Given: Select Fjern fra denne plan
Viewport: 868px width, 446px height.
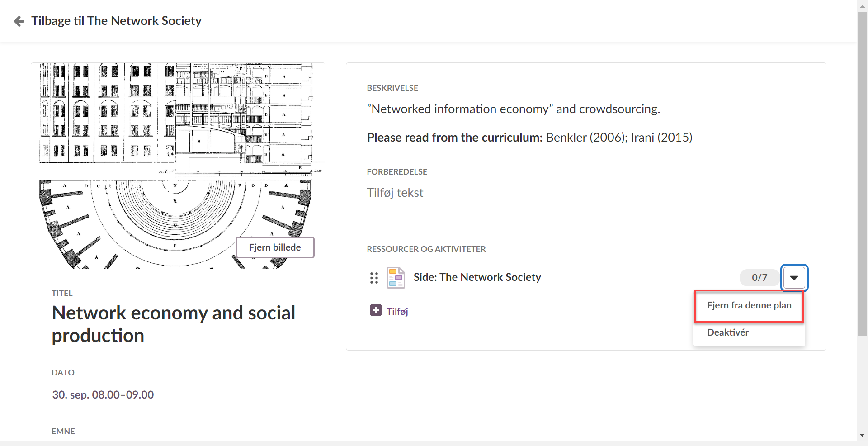Looking at the screenshot, I should pos(749,306).
